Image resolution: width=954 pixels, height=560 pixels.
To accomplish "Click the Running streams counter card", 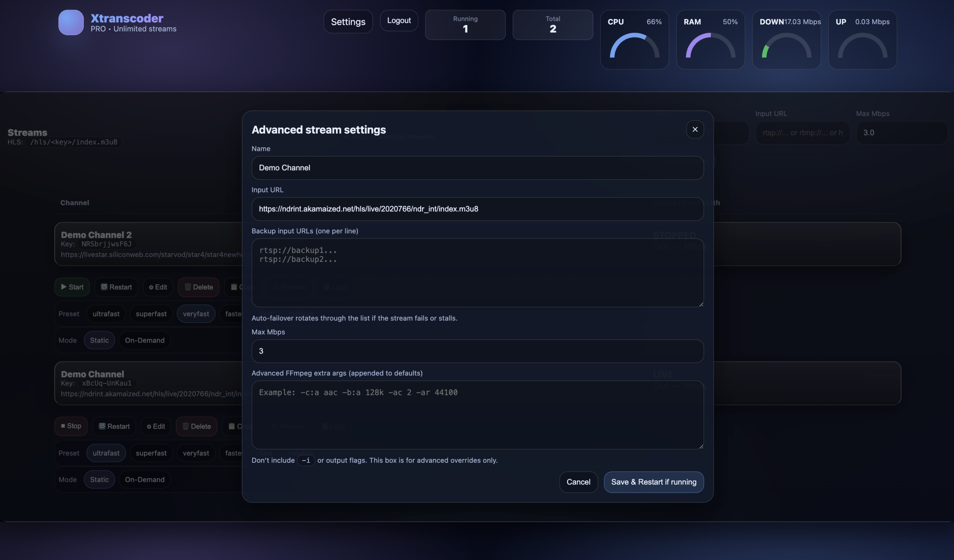I will (465, 25).
